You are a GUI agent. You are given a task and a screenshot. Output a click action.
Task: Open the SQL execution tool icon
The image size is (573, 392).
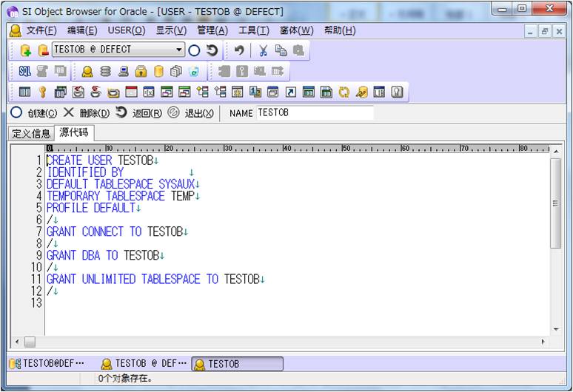coord(24,71)
